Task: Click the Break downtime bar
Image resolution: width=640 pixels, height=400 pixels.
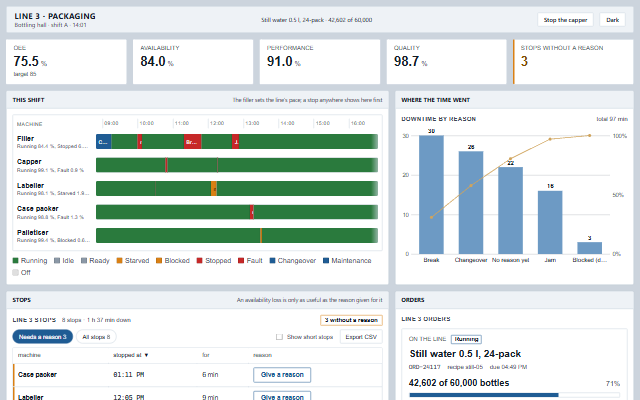Action: [431, 195]
